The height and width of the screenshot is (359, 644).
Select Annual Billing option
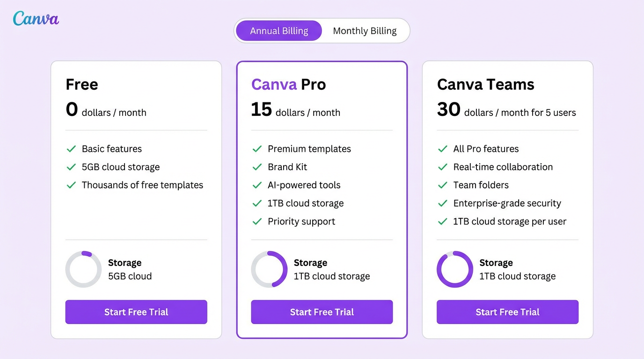279,30
